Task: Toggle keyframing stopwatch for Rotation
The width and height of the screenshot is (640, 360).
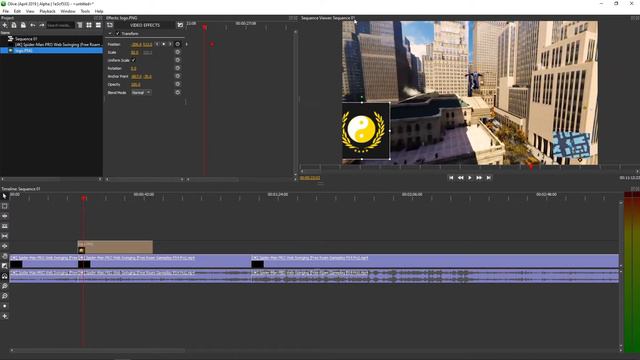Action: [x=178, y=68]
